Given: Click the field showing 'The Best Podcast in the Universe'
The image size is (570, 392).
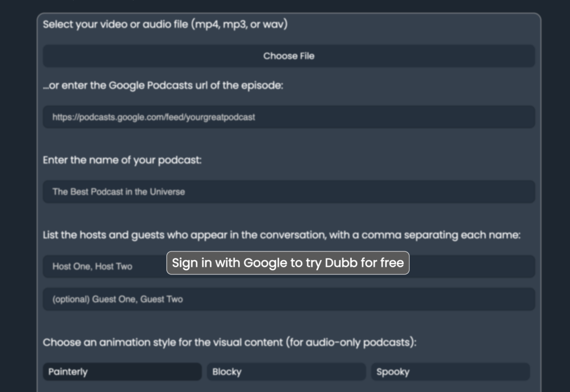Looking at the screenshot, I should coord(288,192).
